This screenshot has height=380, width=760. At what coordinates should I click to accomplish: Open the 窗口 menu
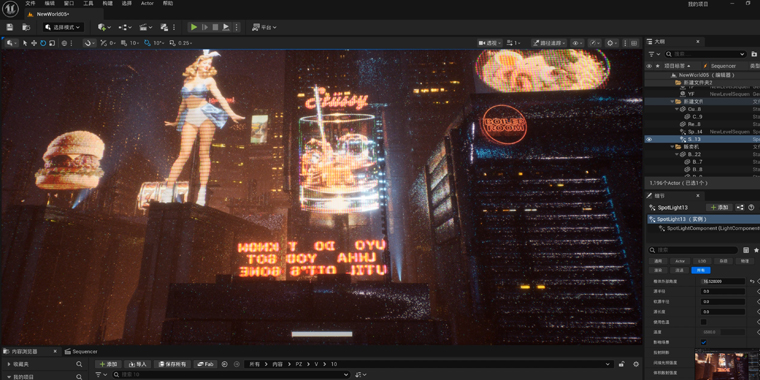(x=69, y=3)
